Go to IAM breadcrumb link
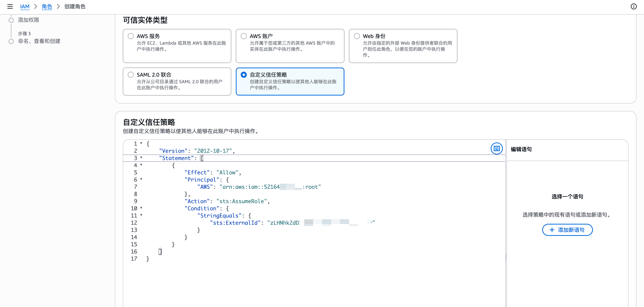This screenshot has height=307, width=644. 25,6
